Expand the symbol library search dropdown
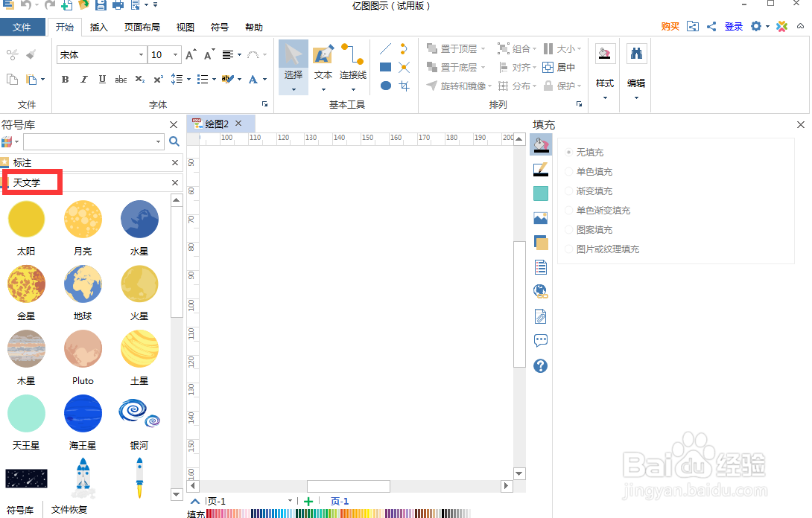Image resolution: width=812 pixels, height=518 pixels. tap(159, 141)
